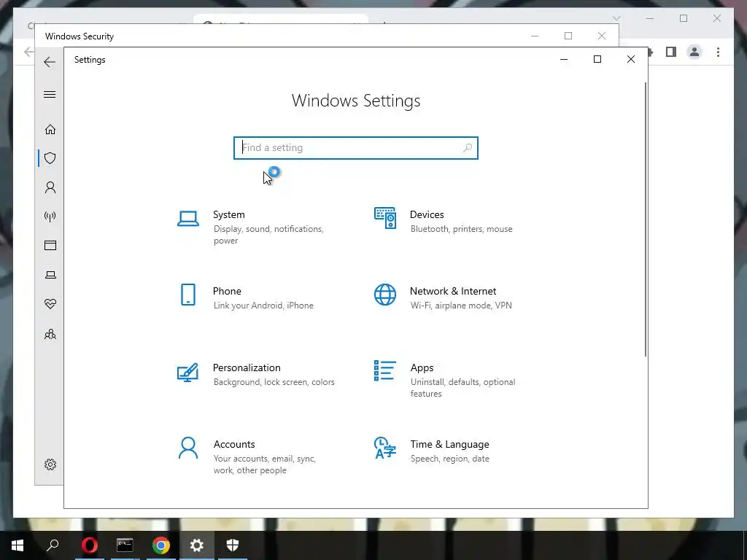
Task: Open the Personalization paintbrush icon
Action: pyautogui.click(x=187, y=372)
